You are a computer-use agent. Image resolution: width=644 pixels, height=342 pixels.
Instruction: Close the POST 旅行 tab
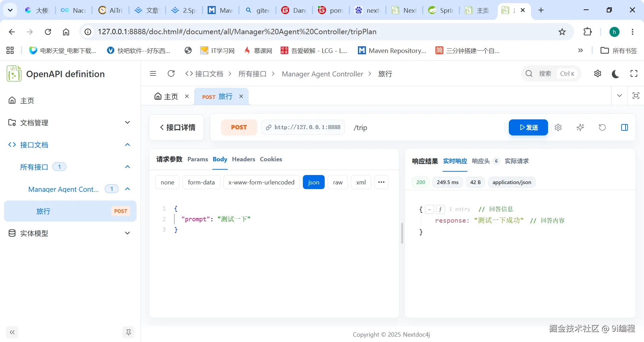point(241,97)
